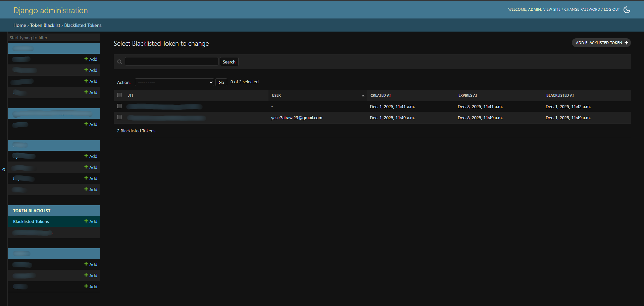Image resolution: width=644 pixels, height=306 pixels.
Task: Click the Search button
Action: [x=229, y=62]
